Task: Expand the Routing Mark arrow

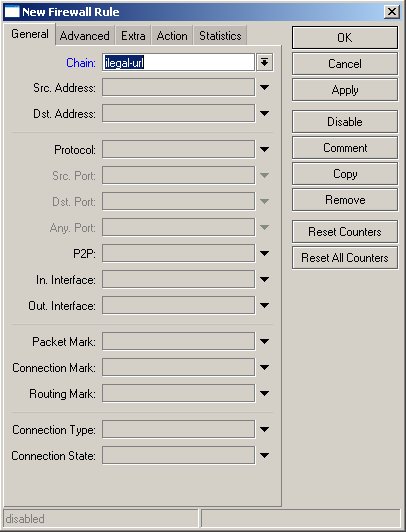Action: pos(265,394)
